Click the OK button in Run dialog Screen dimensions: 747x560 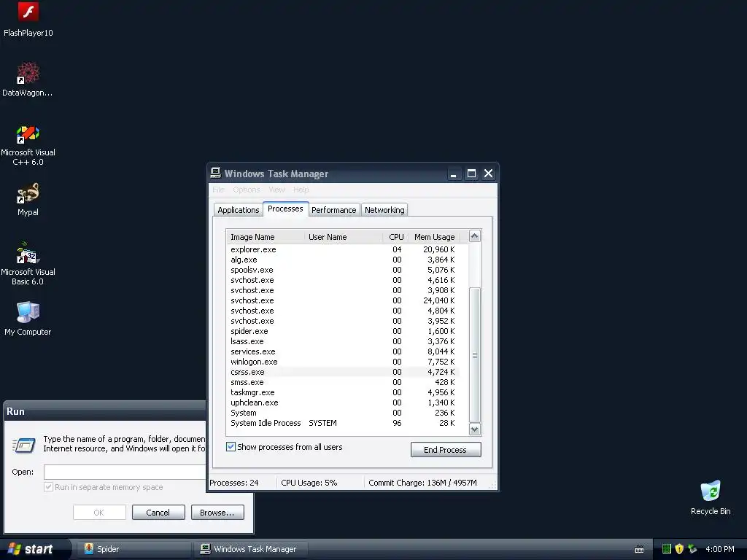99,513
